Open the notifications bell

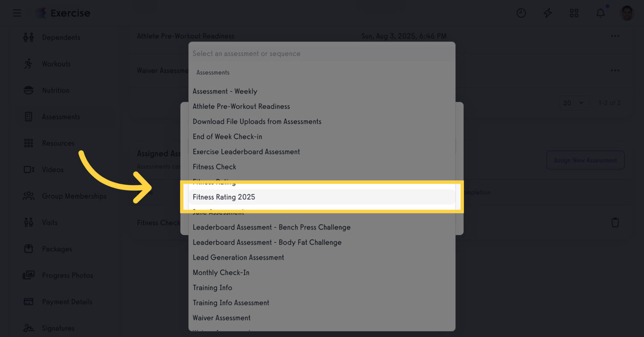click(x=600, y=13)
